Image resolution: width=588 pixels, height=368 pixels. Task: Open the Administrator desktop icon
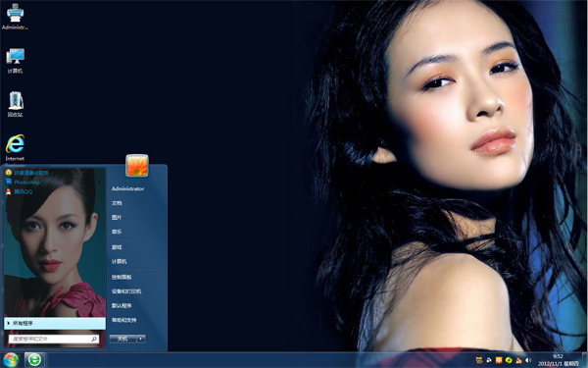[x=15, y=17]
